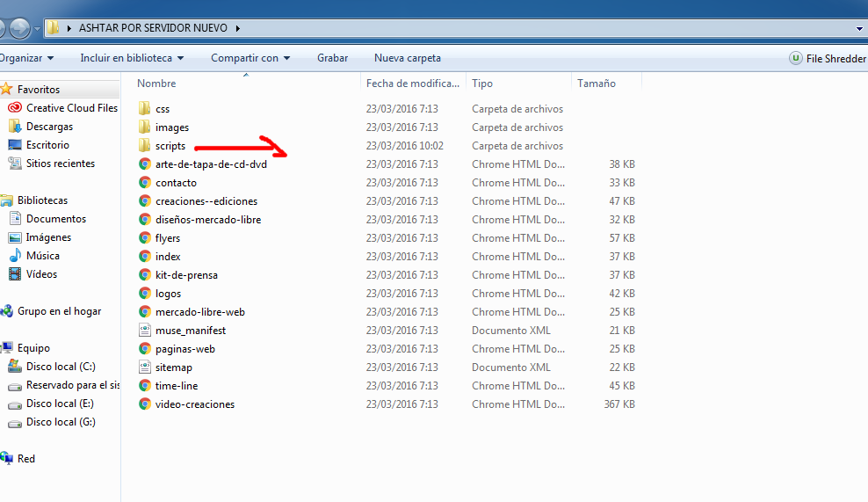
Task: Select Bibliotecas in navigation pane
Action: click(x=42, y=200)
